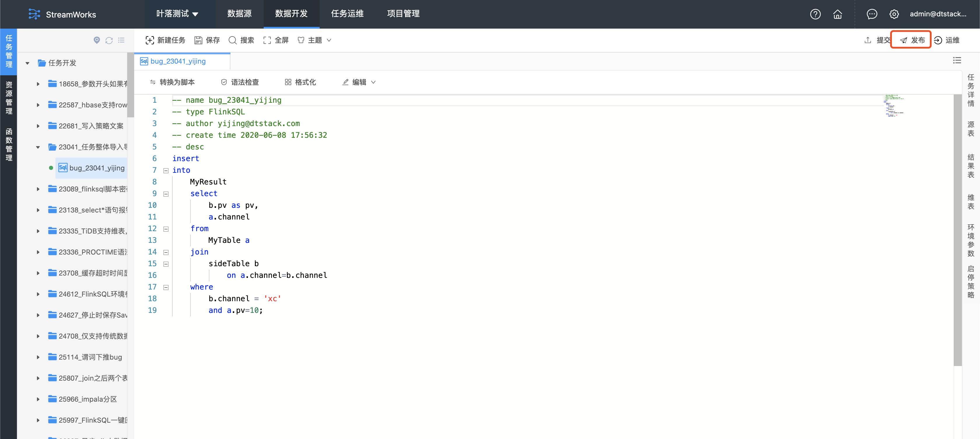Select 资源管理 sidebar tab
Viewport: 980px width, 439px height.
(x=9, y=98)
